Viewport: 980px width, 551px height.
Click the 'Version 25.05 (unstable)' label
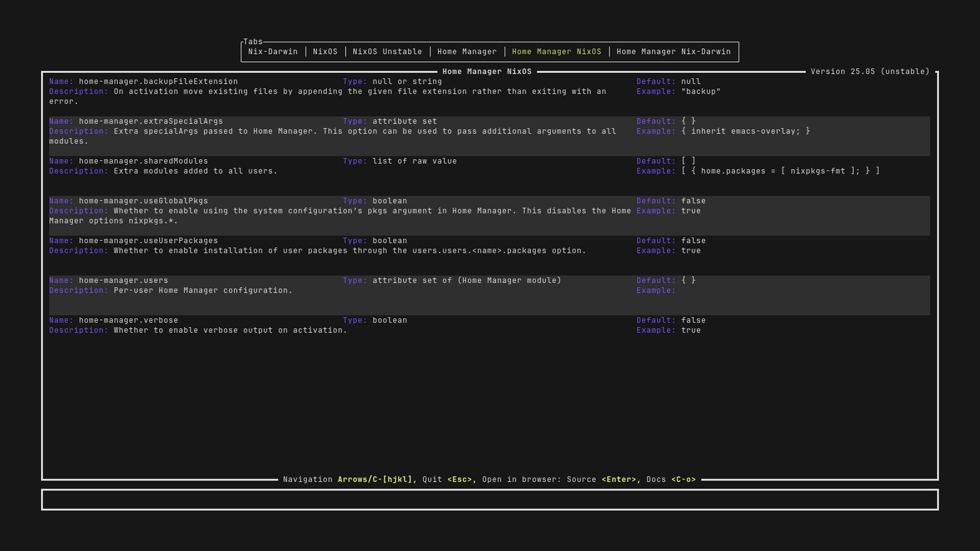tap(870, 72)
